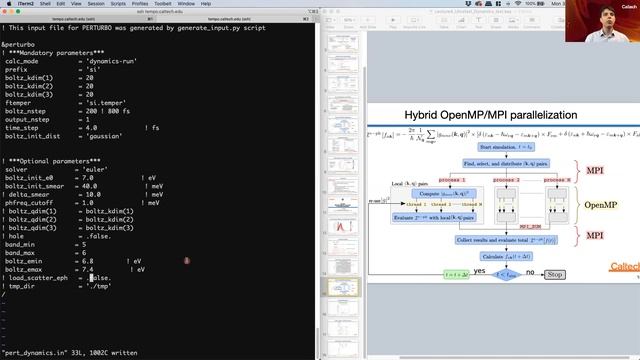Open the Session menu
The height and width of the screenshot is (360, 640).
point(96,4)
